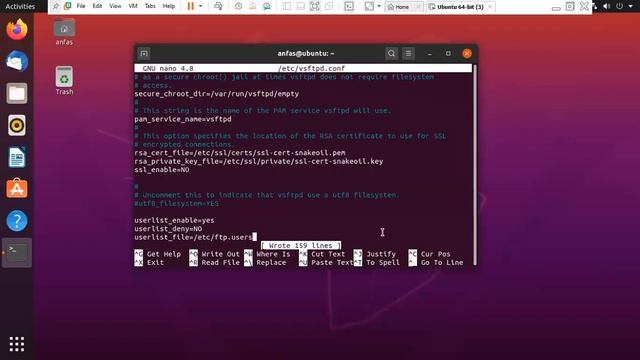Click the Get Help shortcut in nano

(x=158, y=254)
